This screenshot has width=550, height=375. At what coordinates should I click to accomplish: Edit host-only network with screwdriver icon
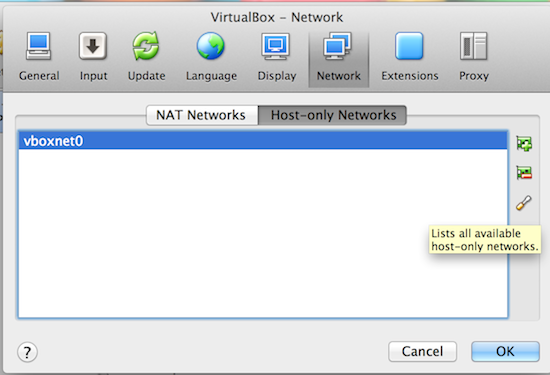coord(524,203)
